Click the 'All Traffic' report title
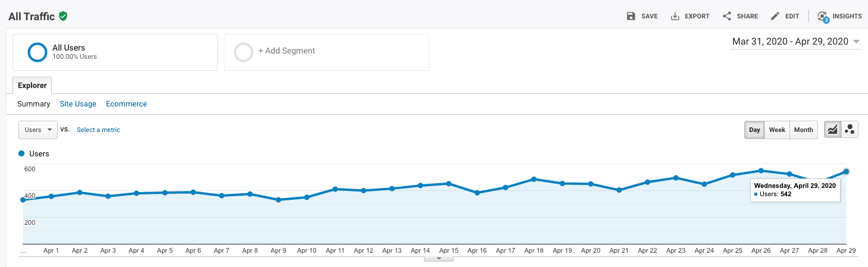Image resolution: width=868 pixels, height=267 pixels. coord(32,17)
